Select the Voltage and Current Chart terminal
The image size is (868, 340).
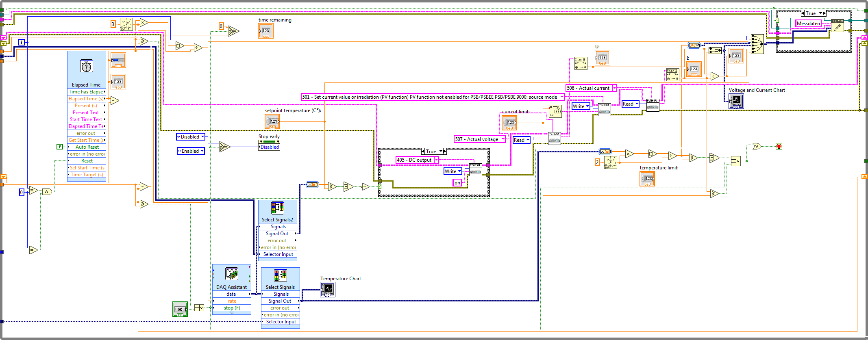click(736, 101)
